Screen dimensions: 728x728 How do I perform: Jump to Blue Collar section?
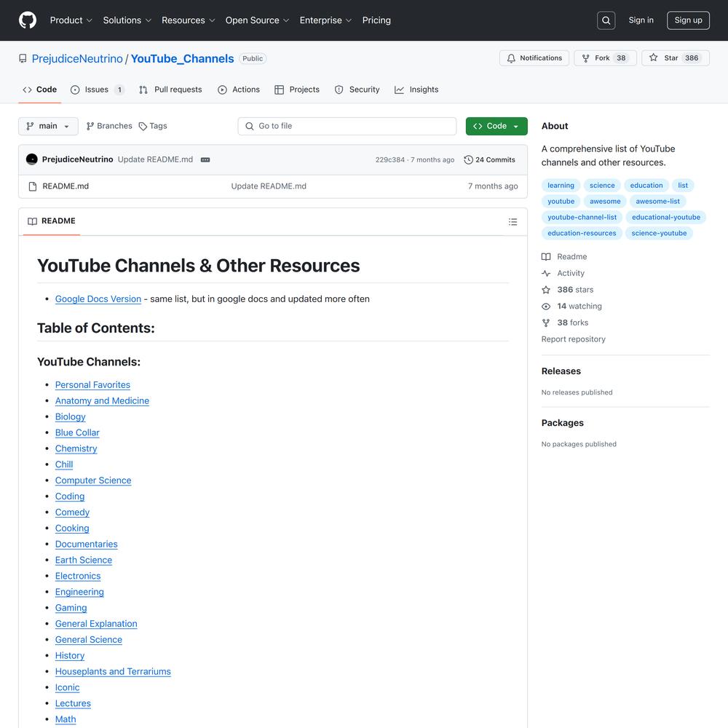77,432
